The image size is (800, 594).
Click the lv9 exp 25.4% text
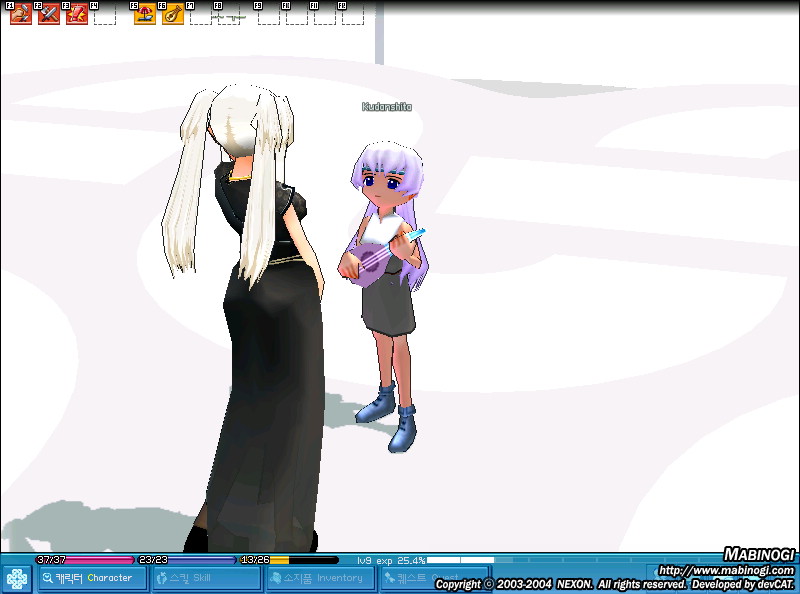(391, 560)
